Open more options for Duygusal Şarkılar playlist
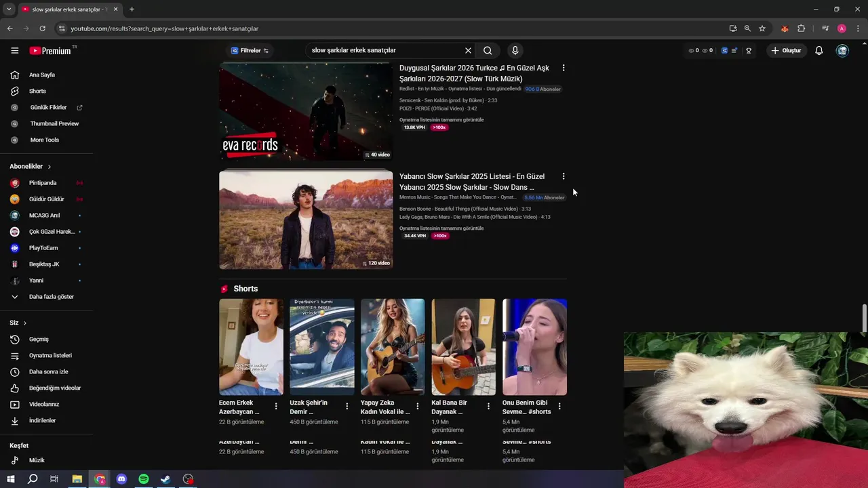Screen dimensions: 868x488 563,68
